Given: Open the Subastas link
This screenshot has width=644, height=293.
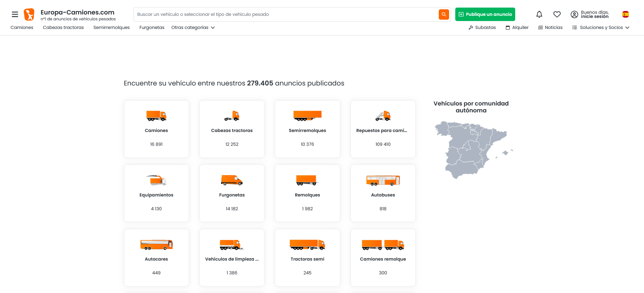Looking at the screenshot, I should pyautogui.click(x=482, y=28).
